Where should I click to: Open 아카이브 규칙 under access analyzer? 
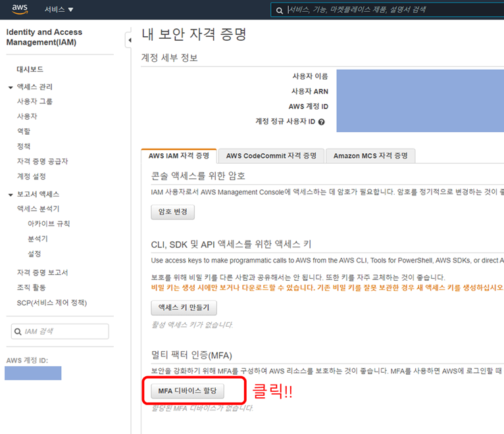coord(49,224)
